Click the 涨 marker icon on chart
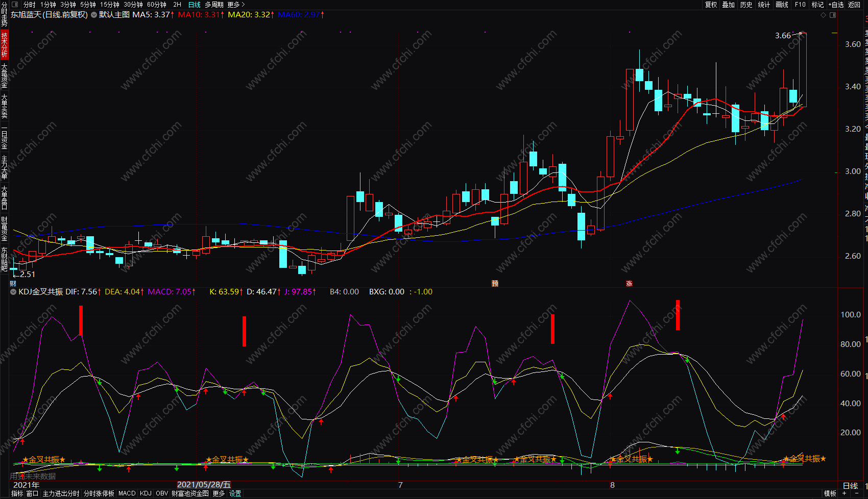This screenshot has width=868, height=499. tap(629, 283)
